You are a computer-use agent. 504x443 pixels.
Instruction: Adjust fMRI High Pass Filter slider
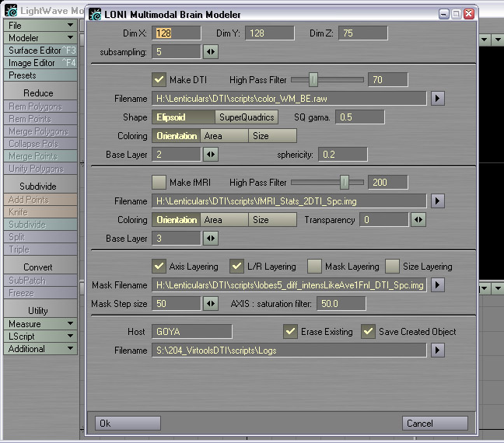pyautogui.click(x=345, y=183)
